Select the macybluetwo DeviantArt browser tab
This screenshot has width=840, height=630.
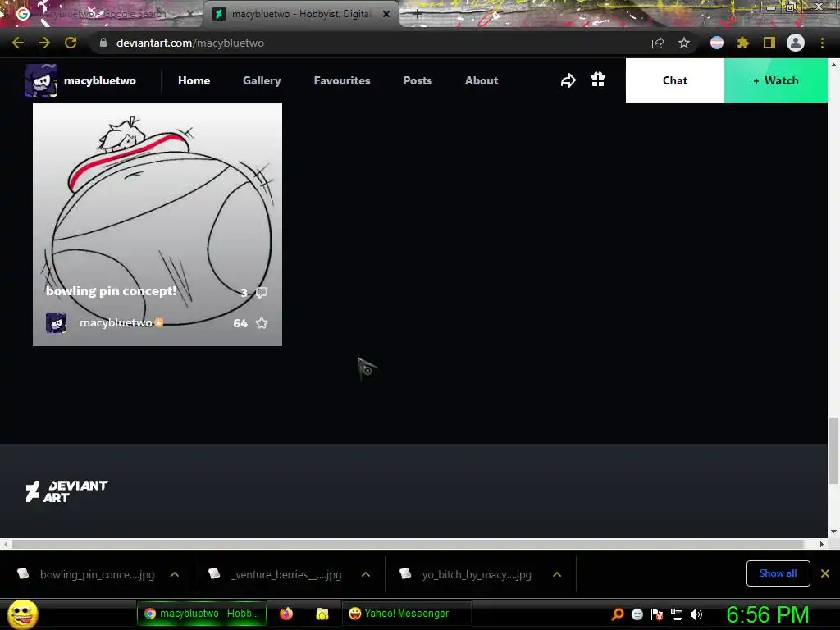click(300, 14)
